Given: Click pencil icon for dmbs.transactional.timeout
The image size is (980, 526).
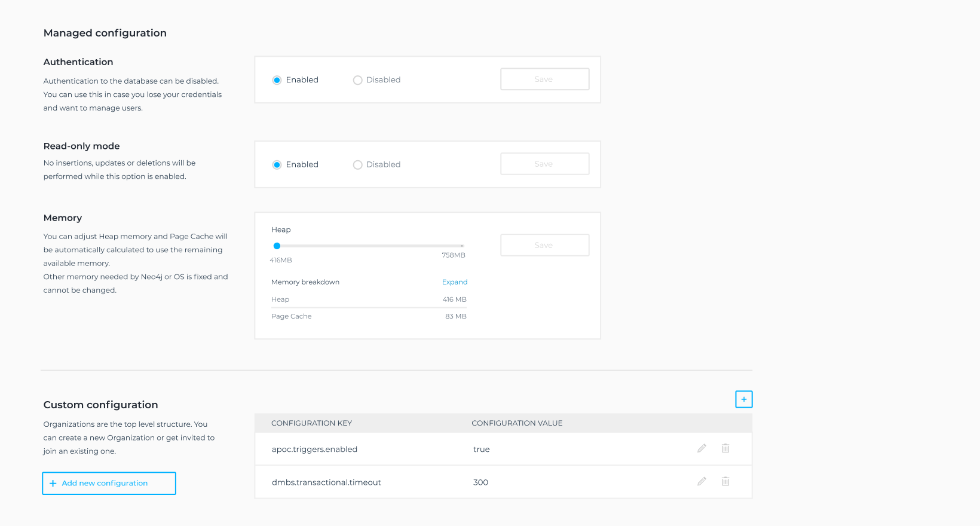Looking at the screenshot, I should pos(702,481).
